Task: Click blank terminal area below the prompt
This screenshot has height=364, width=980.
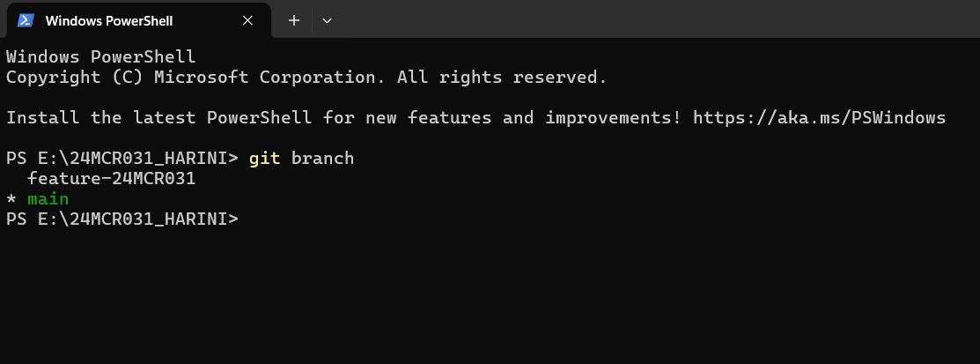Action: click(x=490, y=294)
